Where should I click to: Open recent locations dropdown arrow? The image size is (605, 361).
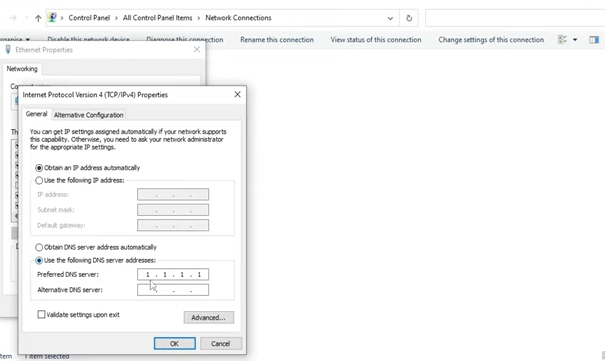26,18
